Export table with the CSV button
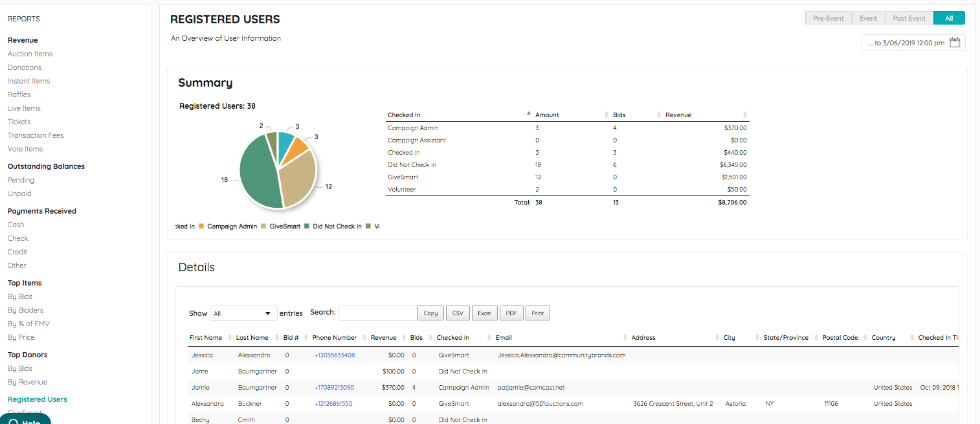 click(458, 313)
